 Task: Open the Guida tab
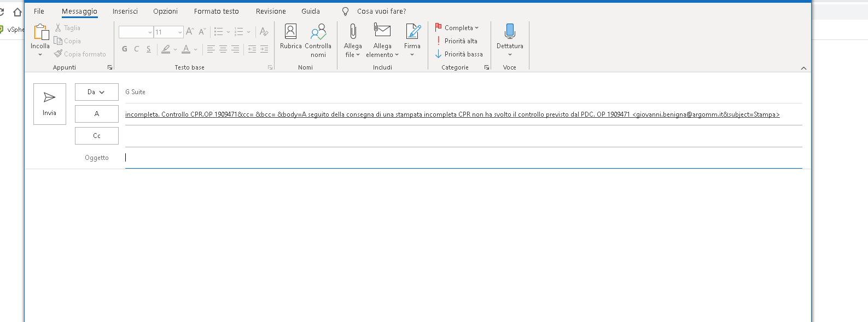click(x=311, y=11)
